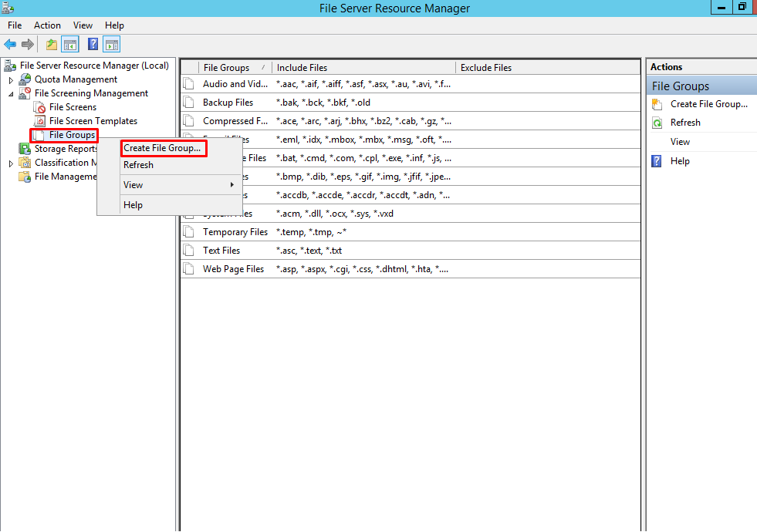Screen dimensions: 757x532
Task: Select the File Groups tree item
Action: tap(72, 135)
